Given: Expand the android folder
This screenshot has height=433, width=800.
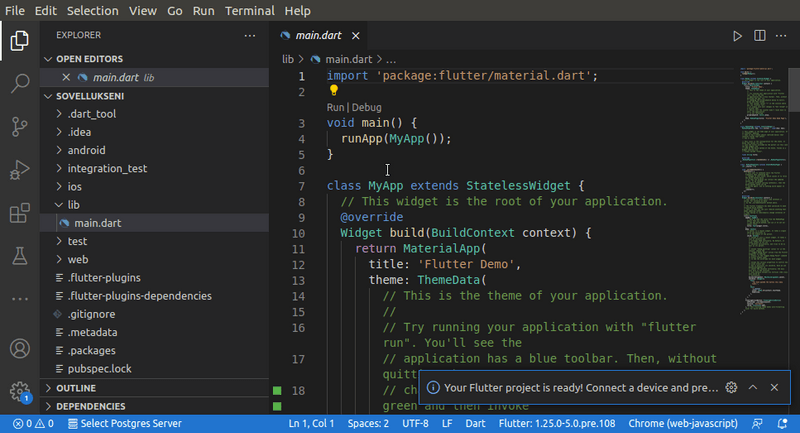Looking at the screenshot, I should [86, 150].
